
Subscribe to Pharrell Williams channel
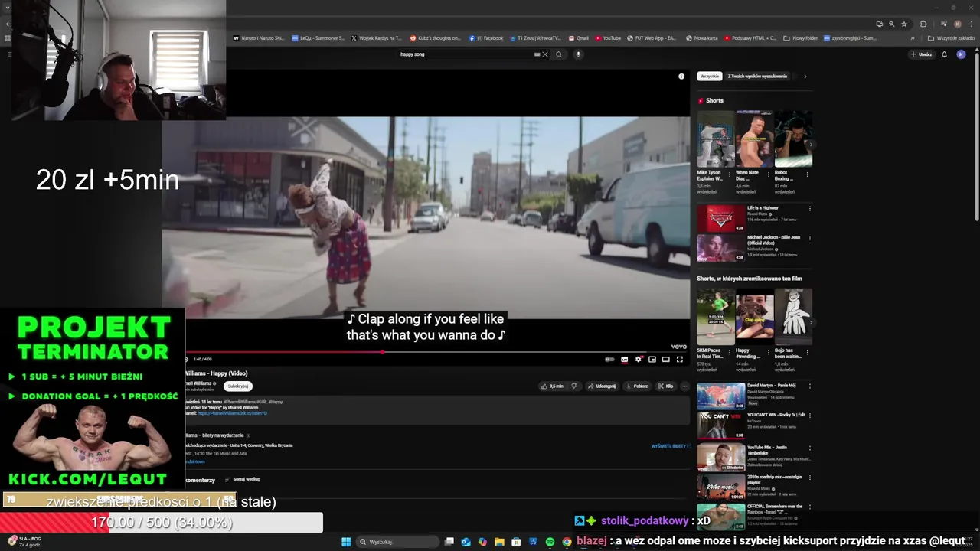click(238, 386)
